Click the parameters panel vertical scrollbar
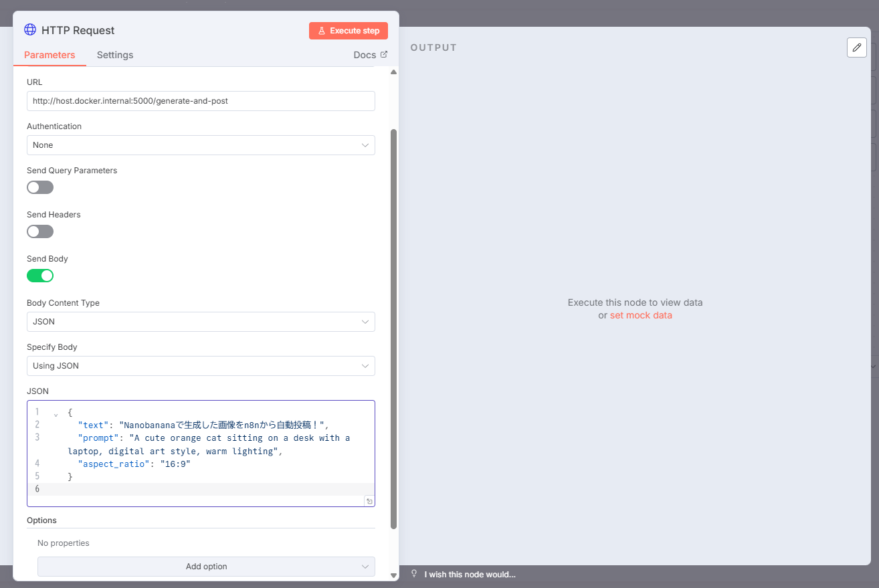Image resolution: width=879 pixels, height=588 pixels. [393, 328]
